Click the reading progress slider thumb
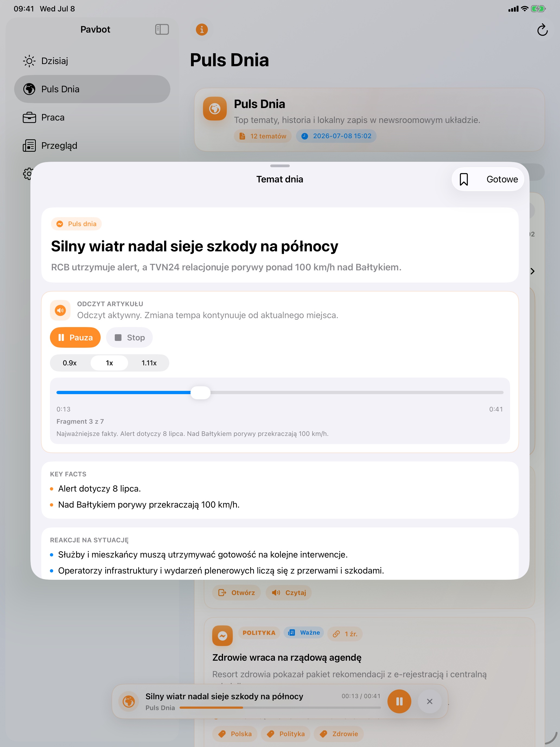The height and width of the screenshot is (747, 560). coord(201,393)
